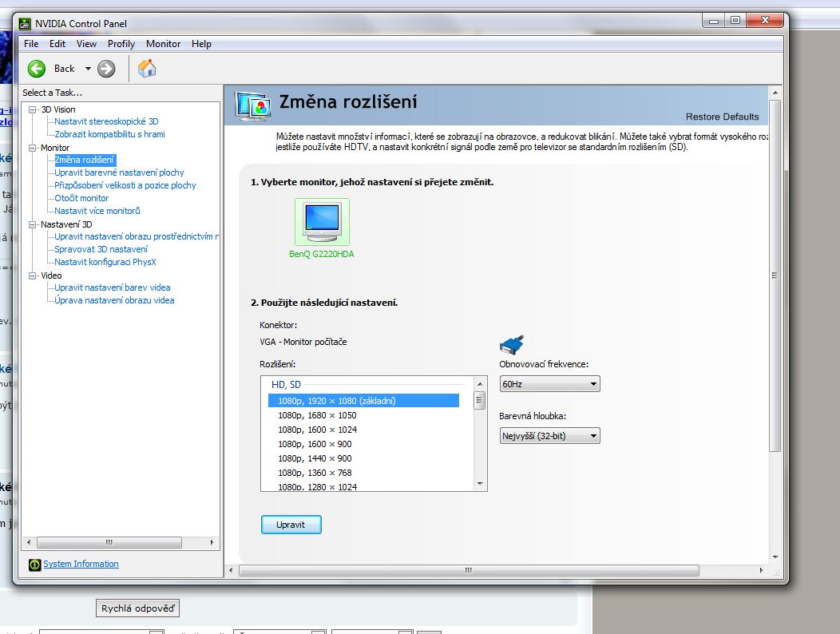
Task: Open the Monitor menu
Action: click(163, 44)
